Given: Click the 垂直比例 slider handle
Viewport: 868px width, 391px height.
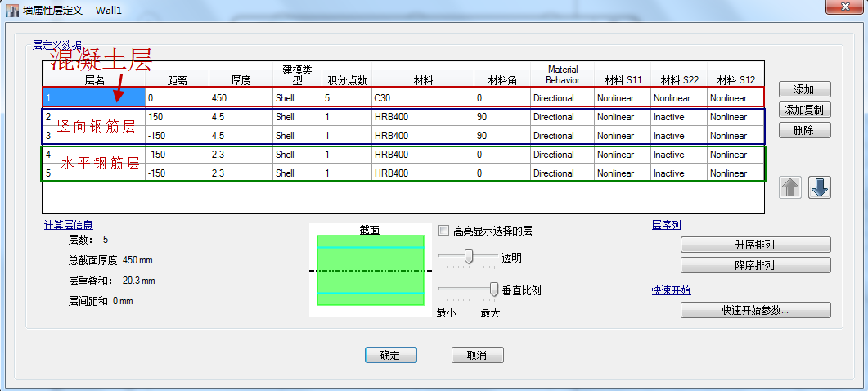Looking at the screenshot, I should [494, 289].
